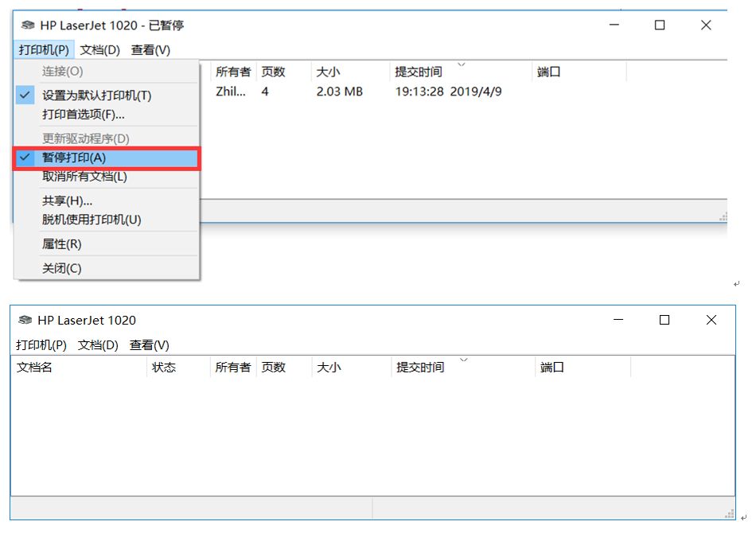Open the 查看(V) menu in the paused window
The height and width of the screenshot is (537, 756).
click(x=150, y=49)
